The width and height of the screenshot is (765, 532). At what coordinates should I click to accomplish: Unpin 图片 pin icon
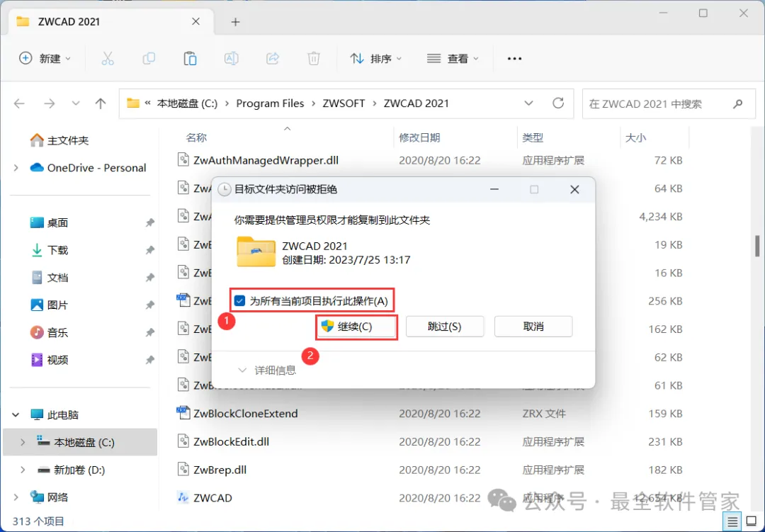click(149, 305)
